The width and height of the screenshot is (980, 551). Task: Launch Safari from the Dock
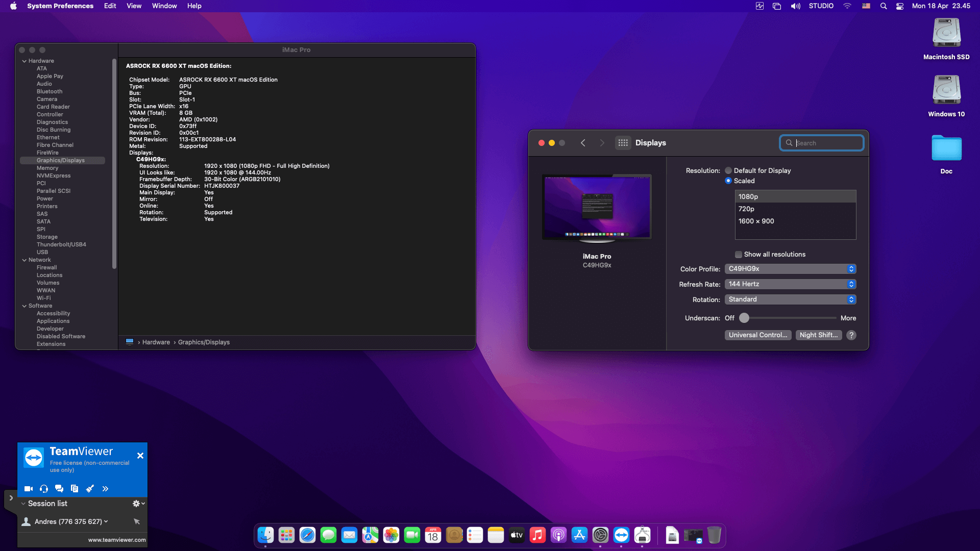point(307,535)
